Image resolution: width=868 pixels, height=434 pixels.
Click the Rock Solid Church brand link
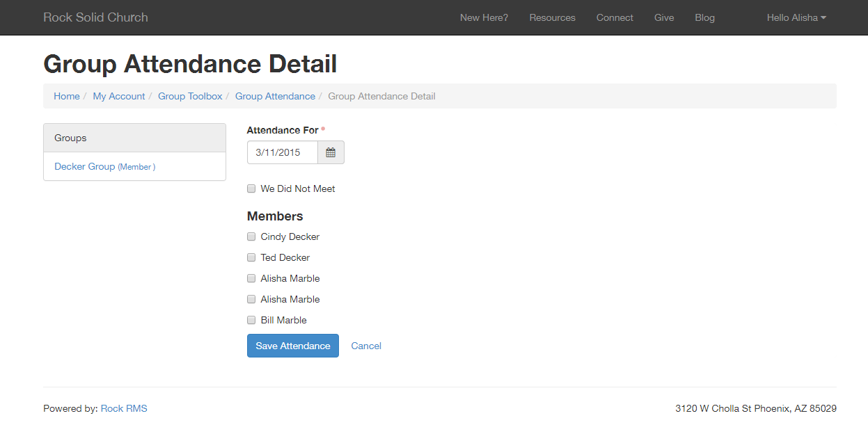click(x=95, y=17)
